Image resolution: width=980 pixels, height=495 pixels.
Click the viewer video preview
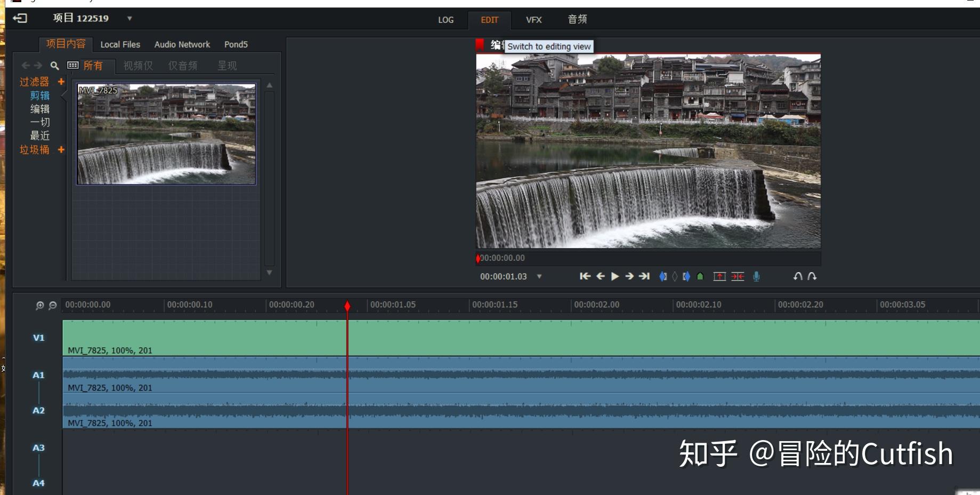pyautogui.click(x=648, y=151)
